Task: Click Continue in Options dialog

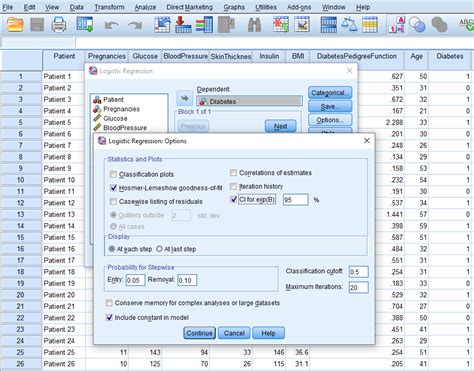Action: coord(199,333)
